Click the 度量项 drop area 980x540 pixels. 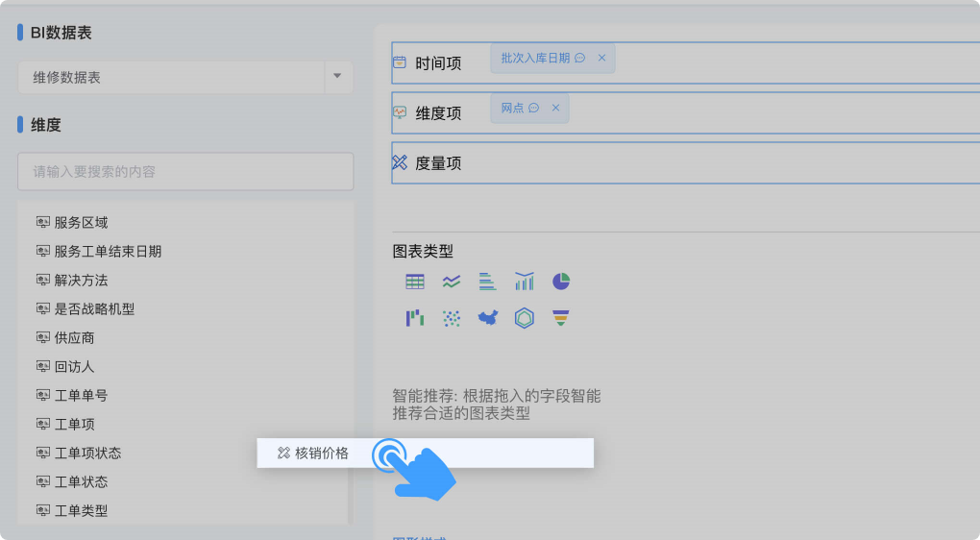pyautogui.click(x=686, y=162)
